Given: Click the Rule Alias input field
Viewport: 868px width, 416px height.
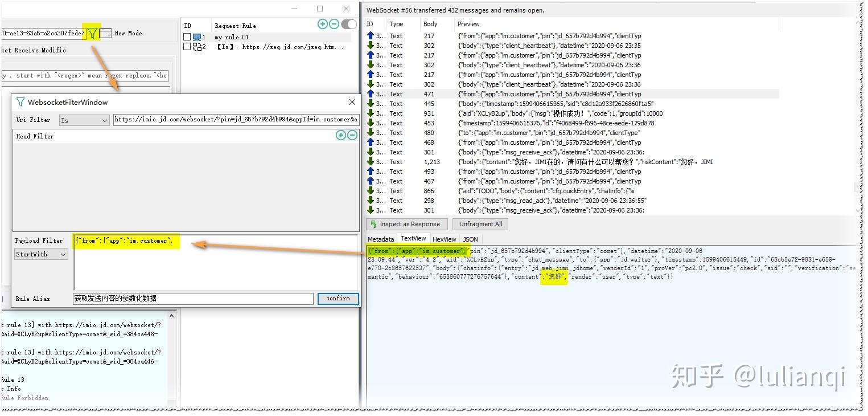Looking at the screenshot, I should [193, 299].
